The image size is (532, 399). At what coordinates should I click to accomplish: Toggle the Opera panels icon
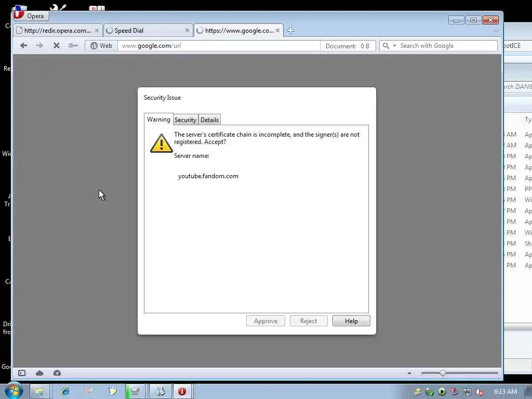coord(22,373)
